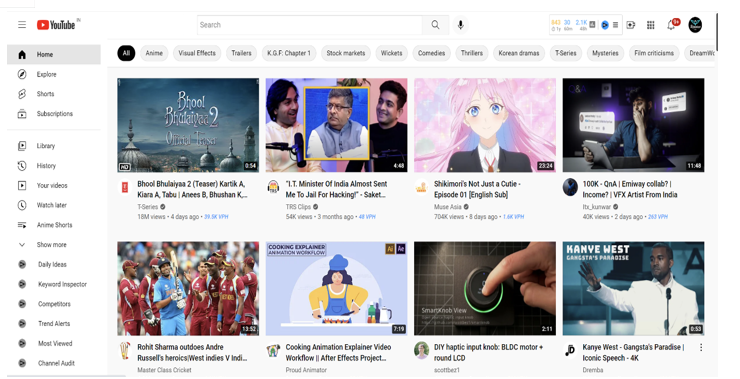Select the Mysteries filter chip
Image resolution: width=740 pixels, height=379 pixels.
click(605, 53)
